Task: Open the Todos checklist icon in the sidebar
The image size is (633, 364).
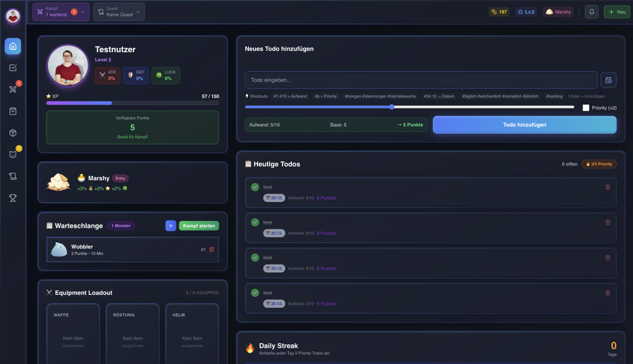Action: (13, 68)
